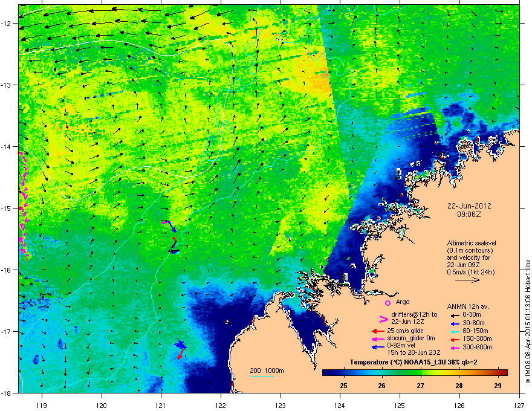
Task: Click the 25 cm/s glide legend label
Action: (405, 331)
